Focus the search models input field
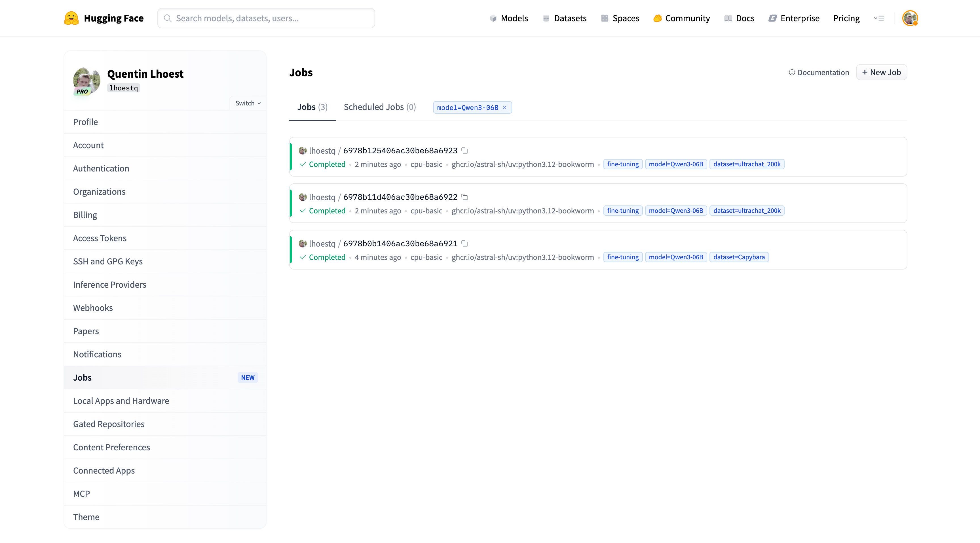 point(266,18)
